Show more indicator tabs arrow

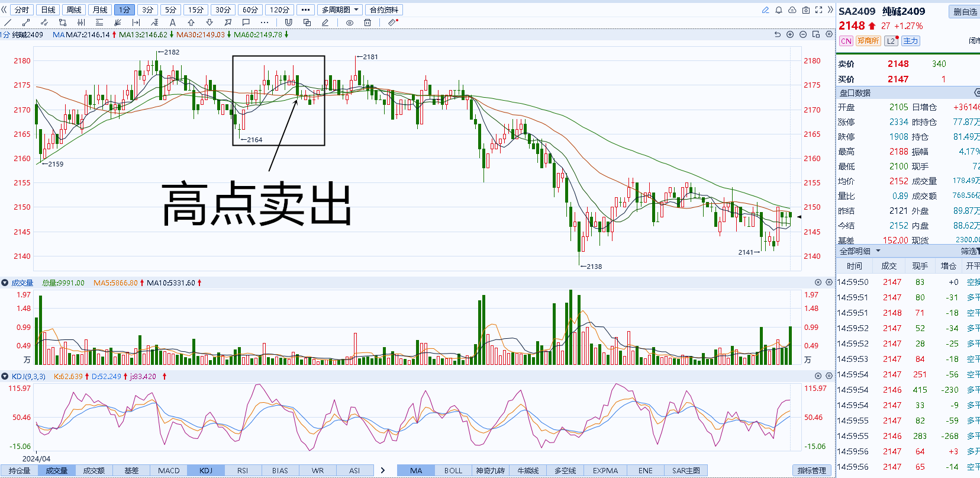point(383,470)
